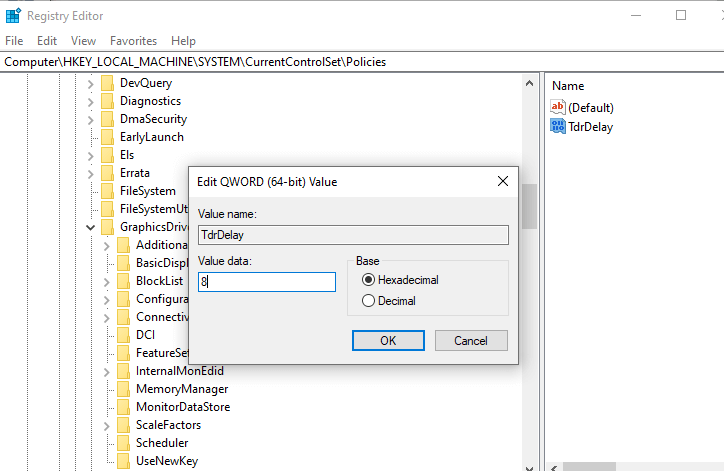The height and width of the screenshot is (471, 724).
Task: Select the UseNewKey key label
Action: point(167,461)
